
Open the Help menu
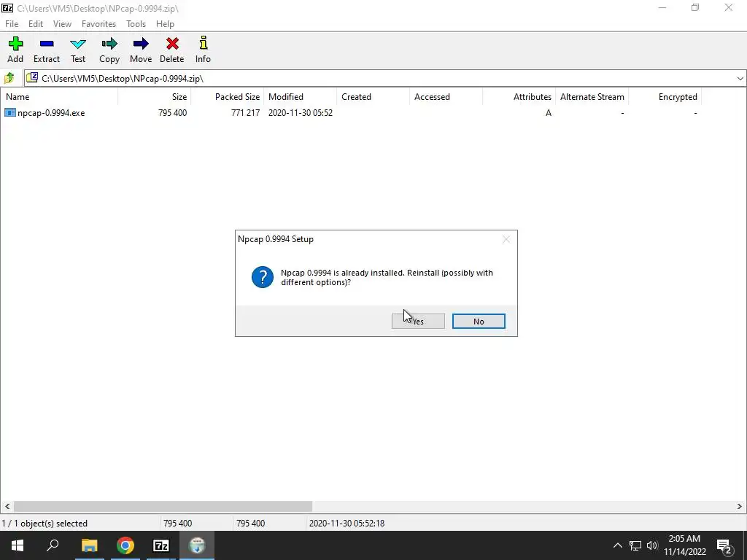coord(165,24)
